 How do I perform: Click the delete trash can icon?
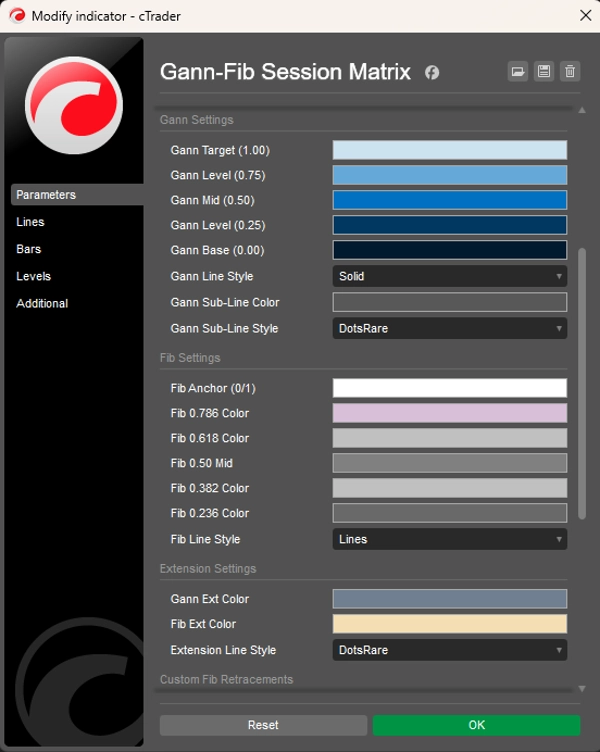[569, 71]
